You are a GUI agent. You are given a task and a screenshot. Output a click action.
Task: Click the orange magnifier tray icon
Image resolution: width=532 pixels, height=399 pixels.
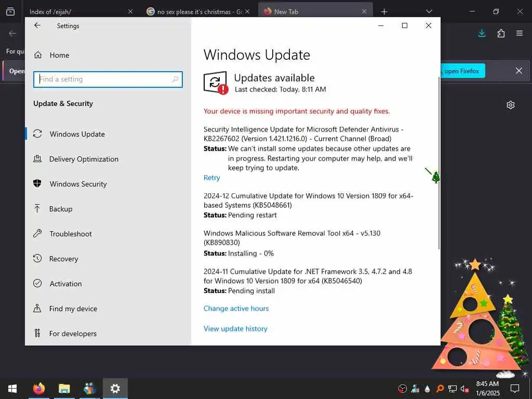pos(440,389)
